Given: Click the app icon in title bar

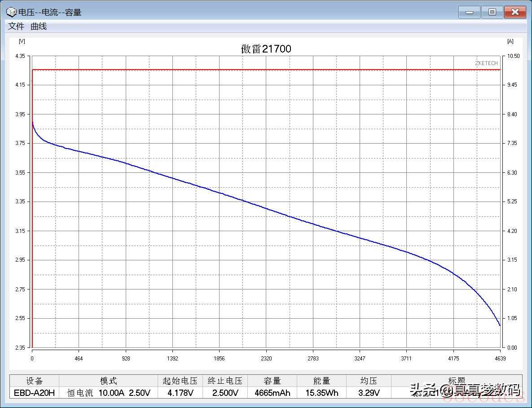Looking at the screenshot, I should (11, 12).
